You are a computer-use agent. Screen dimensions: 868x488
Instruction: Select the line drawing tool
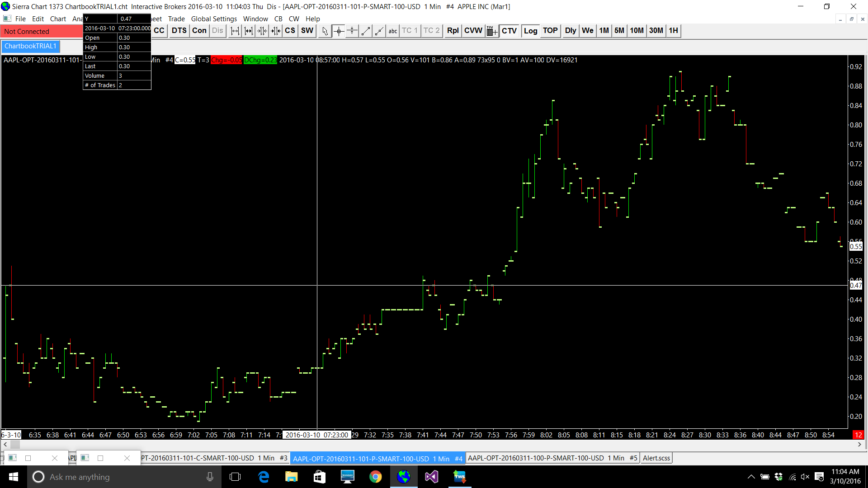pyautogui.click(x=366, y=31)
